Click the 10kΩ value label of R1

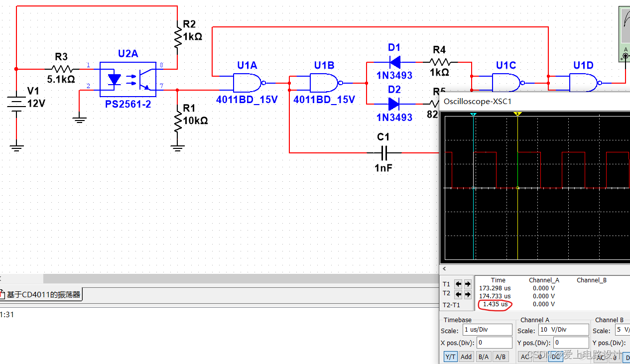tap(195, 121)
